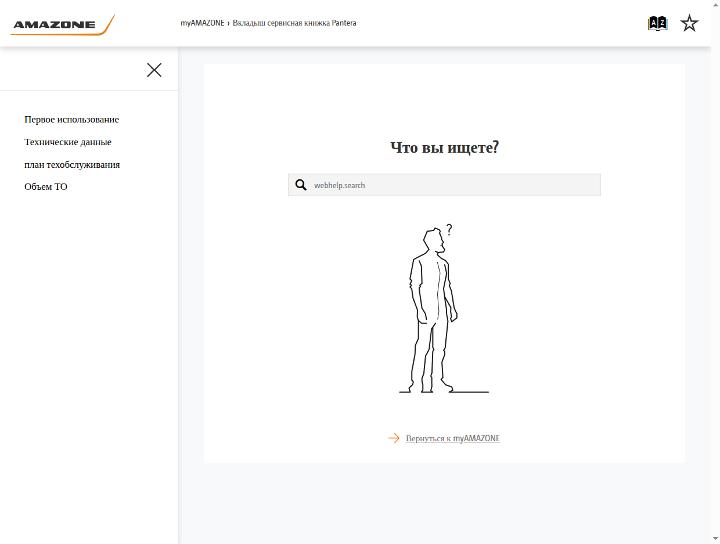Click the Что вы ищете? heading

(x=444, y=147)
